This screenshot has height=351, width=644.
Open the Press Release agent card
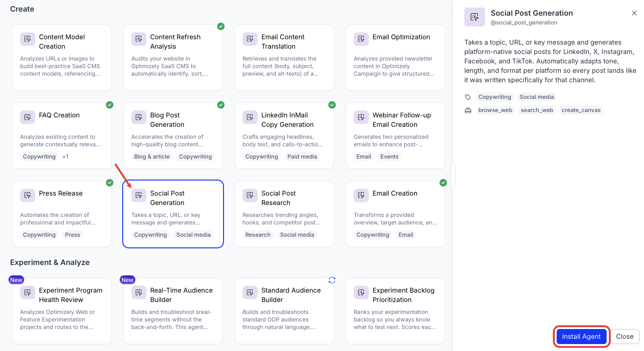click(62, 214)
